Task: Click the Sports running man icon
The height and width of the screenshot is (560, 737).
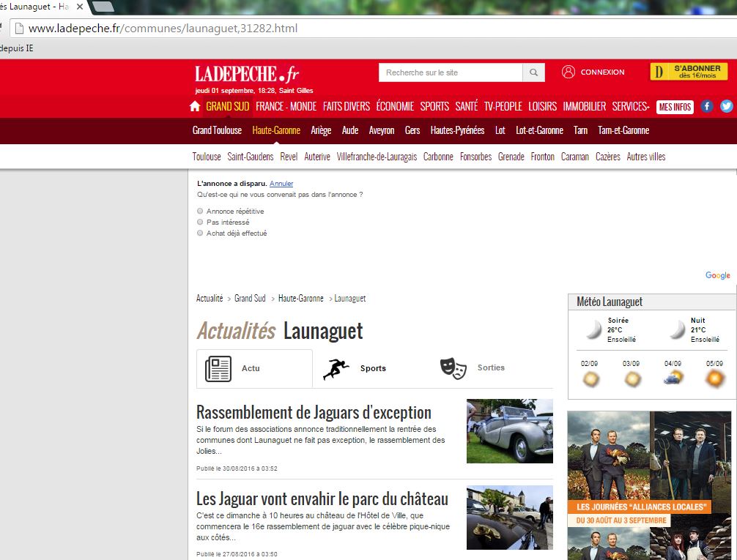Action: [336, 369]
